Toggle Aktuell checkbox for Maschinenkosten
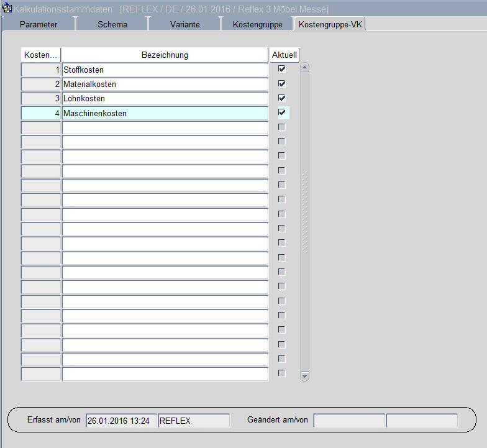 [282, 112]
